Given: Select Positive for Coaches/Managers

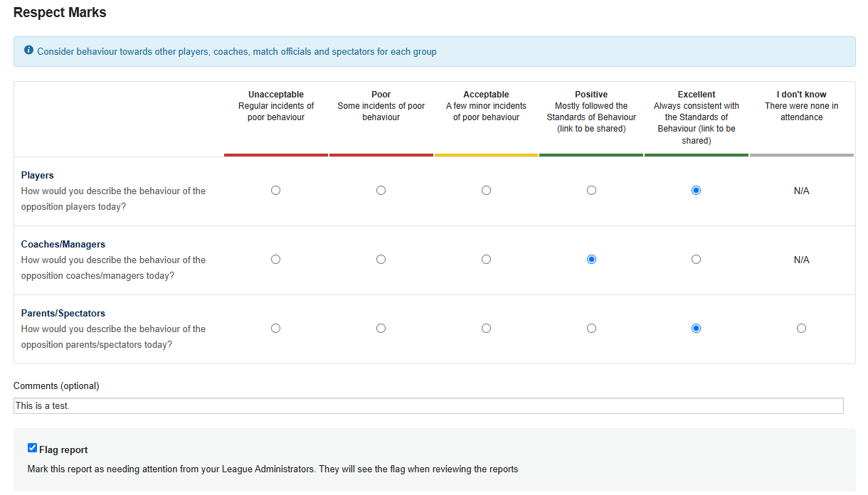Looking at the screenshot, I should click(x=591, y=260).
